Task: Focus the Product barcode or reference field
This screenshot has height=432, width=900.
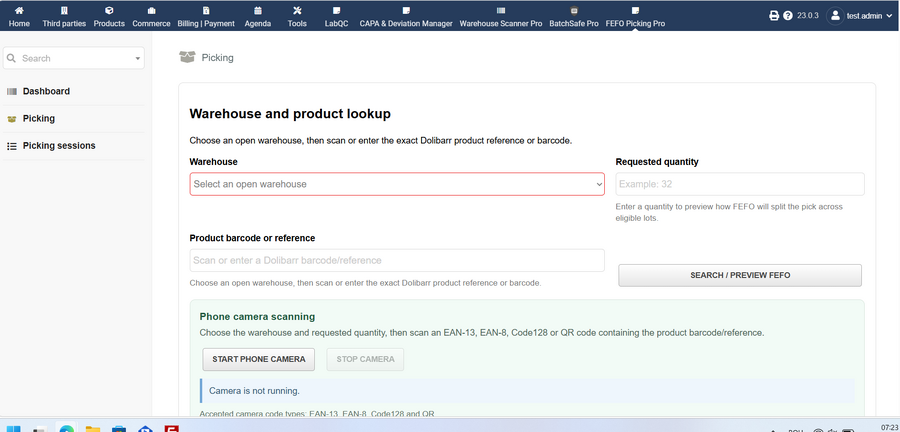Action: coord(397,260)
